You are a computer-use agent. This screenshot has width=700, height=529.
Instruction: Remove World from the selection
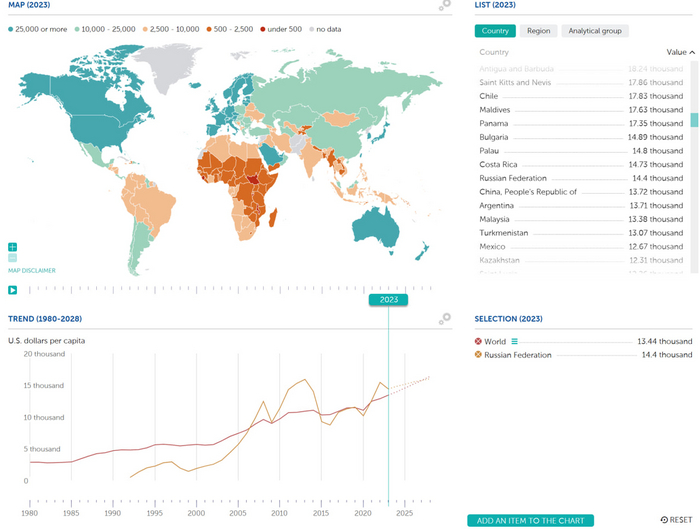click(x=479, y=341)
